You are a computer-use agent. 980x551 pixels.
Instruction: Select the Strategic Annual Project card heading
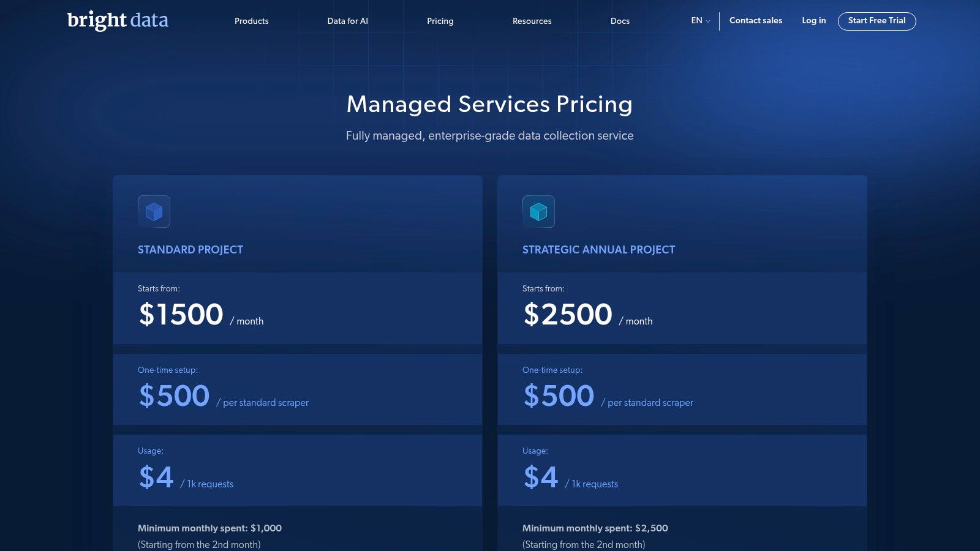(x=598, y=249)
